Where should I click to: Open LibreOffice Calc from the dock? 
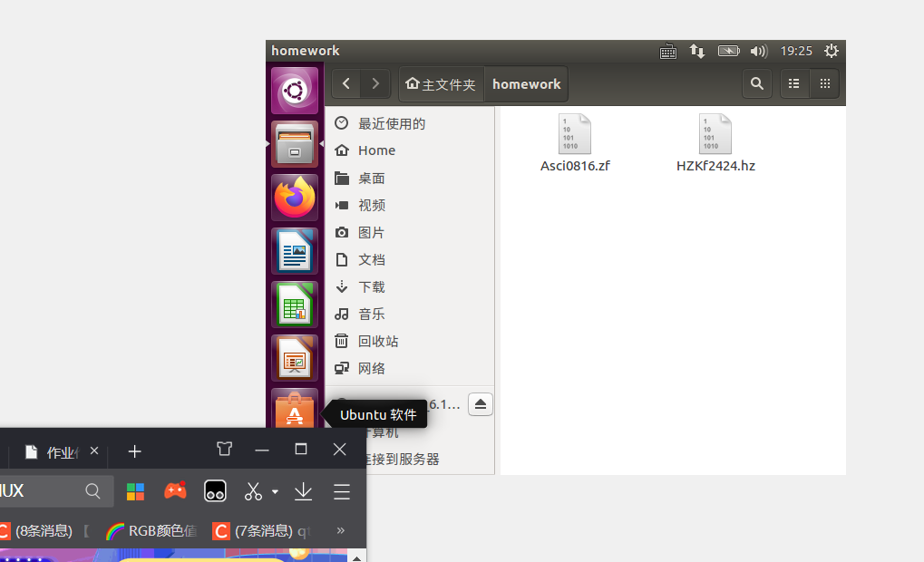click(295, 305)
